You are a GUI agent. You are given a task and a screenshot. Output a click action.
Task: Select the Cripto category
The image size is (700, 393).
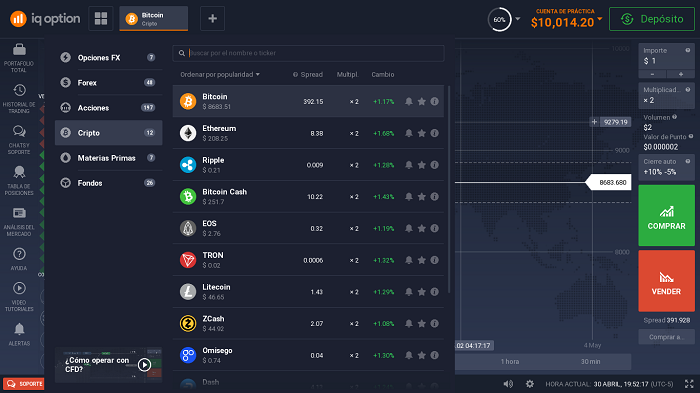pyautogui.click(x=108, y=133)
